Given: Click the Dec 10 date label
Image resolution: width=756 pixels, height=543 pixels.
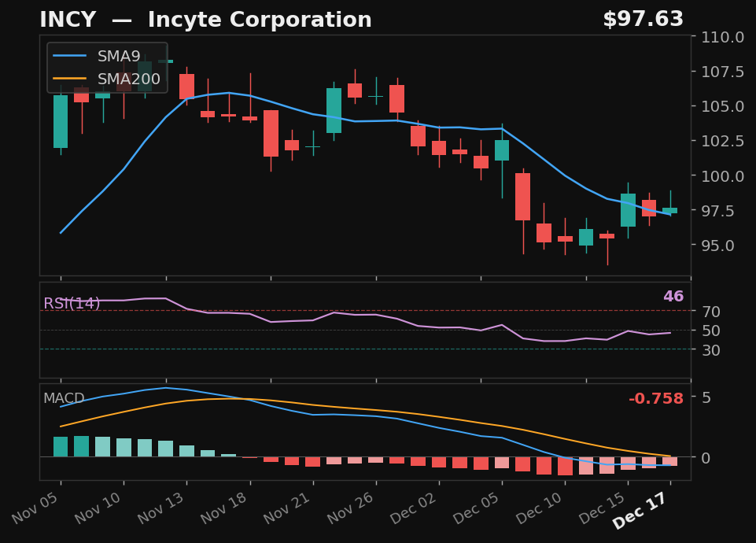Looking at the screenshot, I should 540,508.
